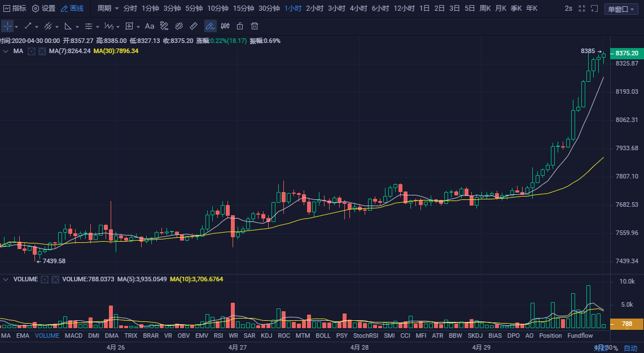Select the 4小时 interval
The height and width of the screenshot is (353, 644).
tap(358, 8)
